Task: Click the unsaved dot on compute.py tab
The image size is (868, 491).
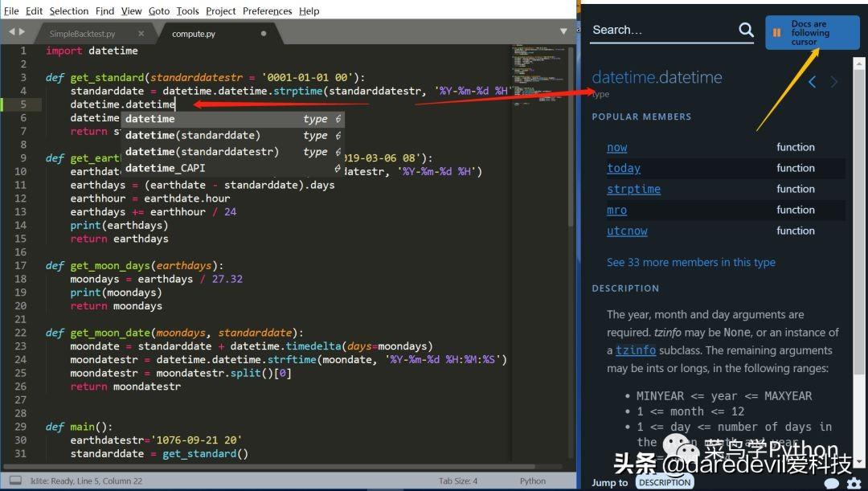Action: click(264, 34)
